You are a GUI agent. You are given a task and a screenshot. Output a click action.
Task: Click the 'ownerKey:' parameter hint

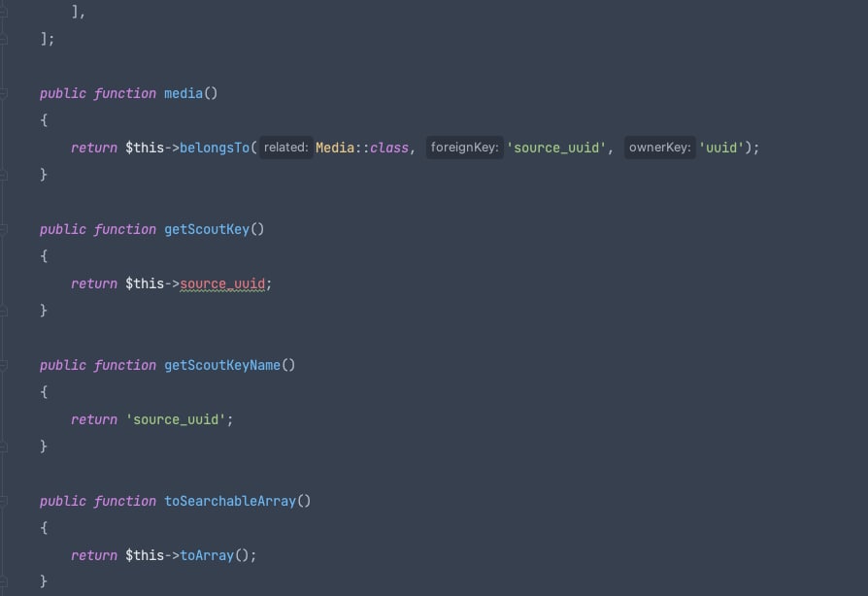(x=660, y=148)
